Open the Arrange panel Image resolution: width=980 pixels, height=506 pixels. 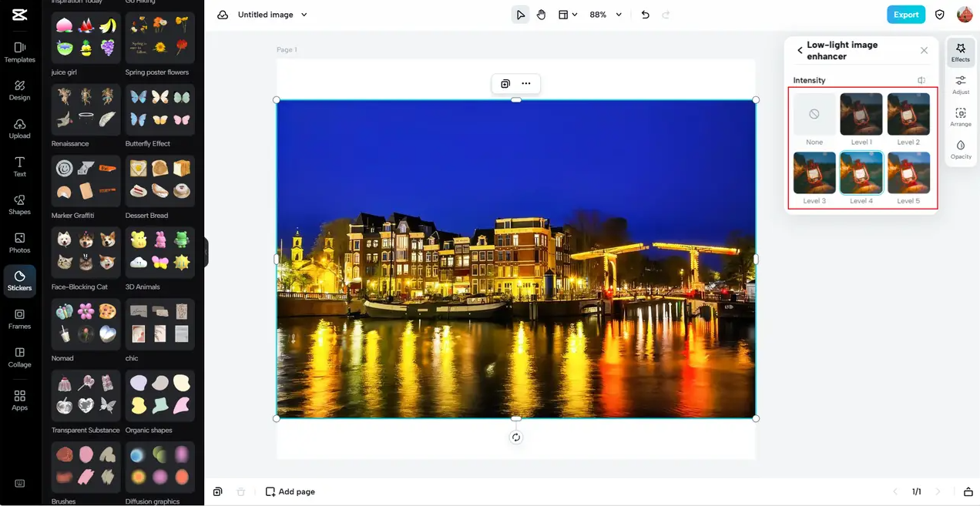[x=961, y=117]
